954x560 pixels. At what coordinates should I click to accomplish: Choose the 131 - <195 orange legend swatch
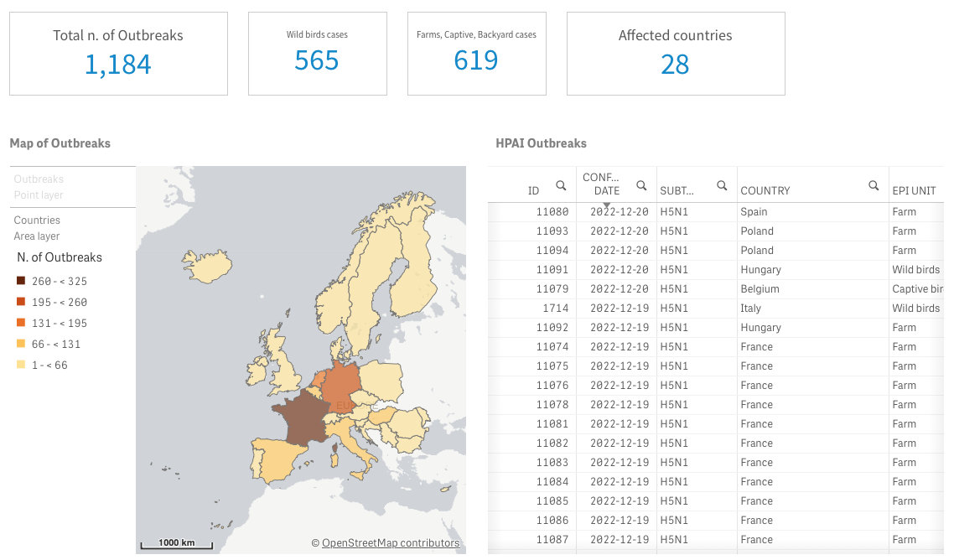21,324
